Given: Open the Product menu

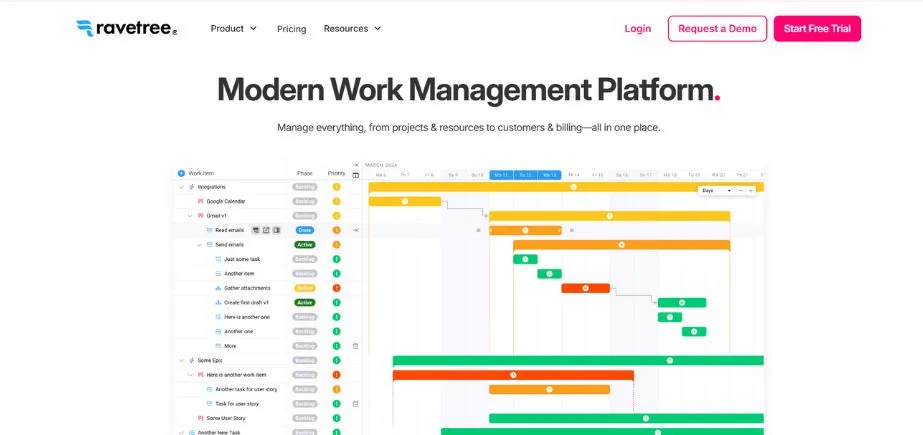Looking at the screenshot, I should (x=234, y=28).
